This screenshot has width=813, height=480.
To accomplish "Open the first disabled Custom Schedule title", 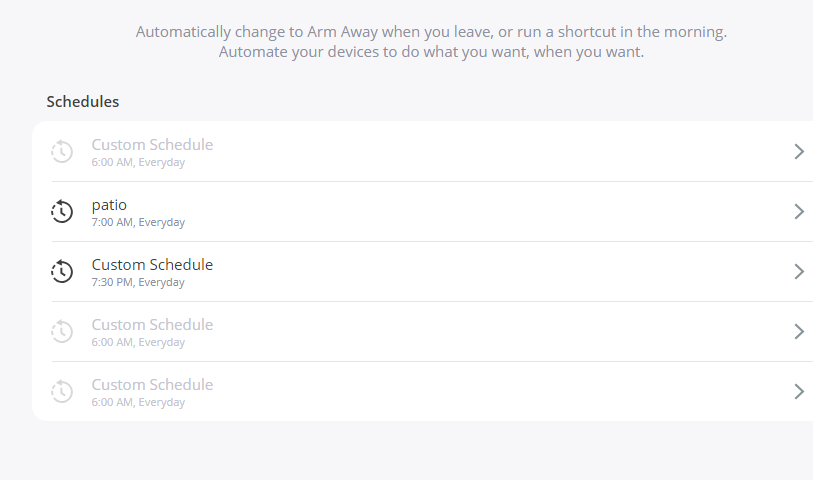I will [x=152, y=145].
